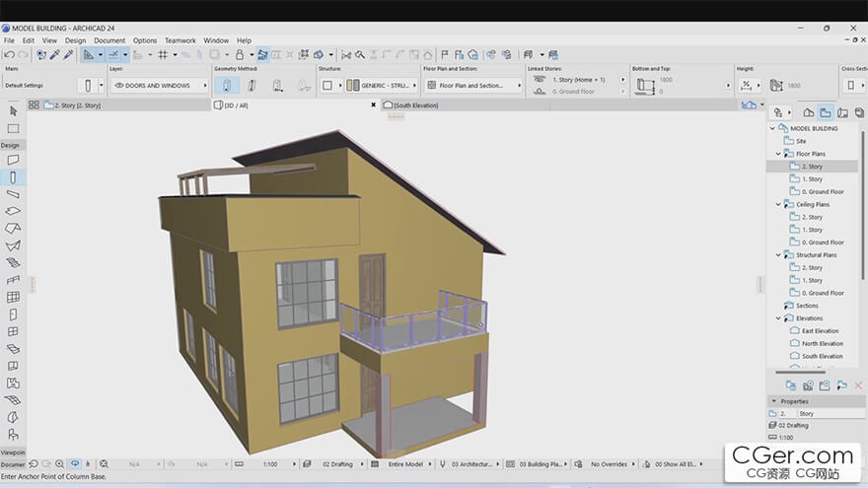Select the vertical column geometry method
868x488 pixels.
[227, 86]
